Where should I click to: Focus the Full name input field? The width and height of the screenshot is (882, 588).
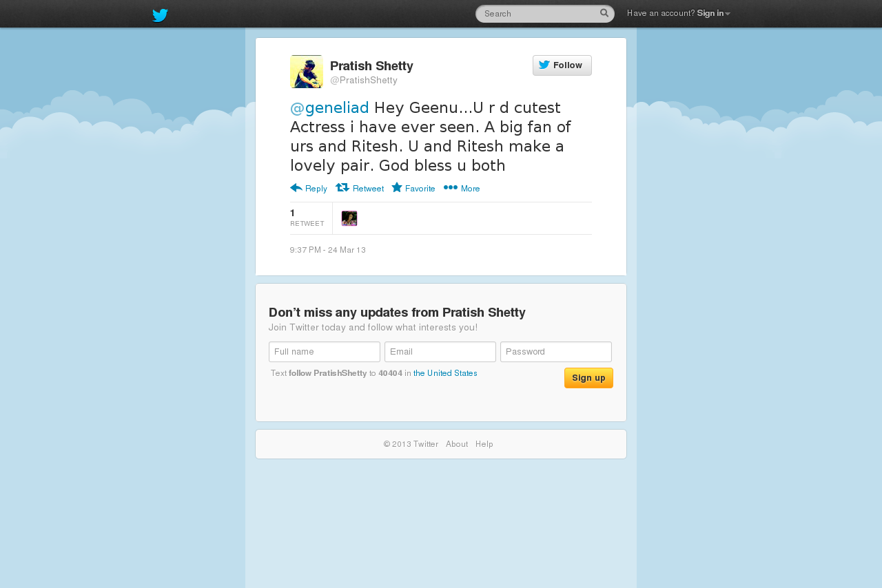(325, 352)
